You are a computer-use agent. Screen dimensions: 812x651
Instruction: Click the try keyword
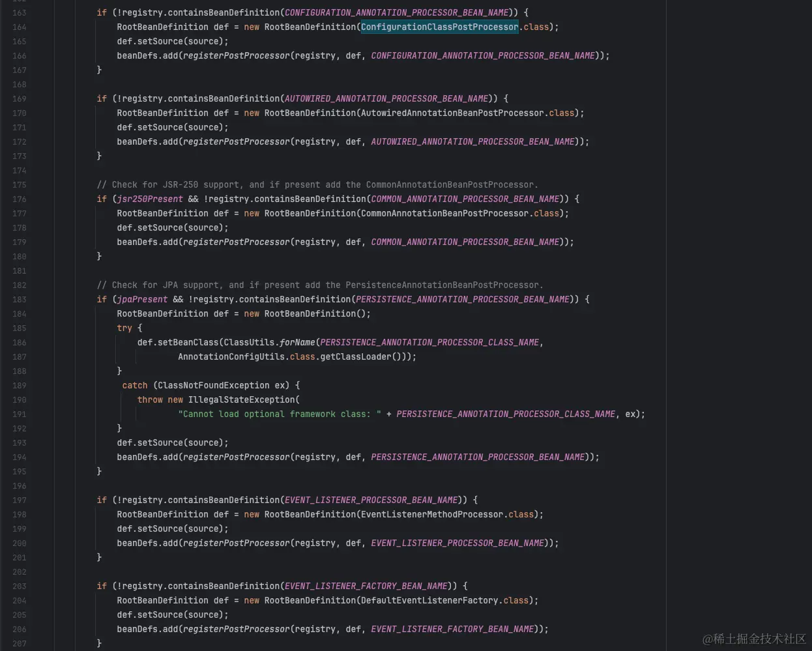pyautogui.click(x=124, y=328)
